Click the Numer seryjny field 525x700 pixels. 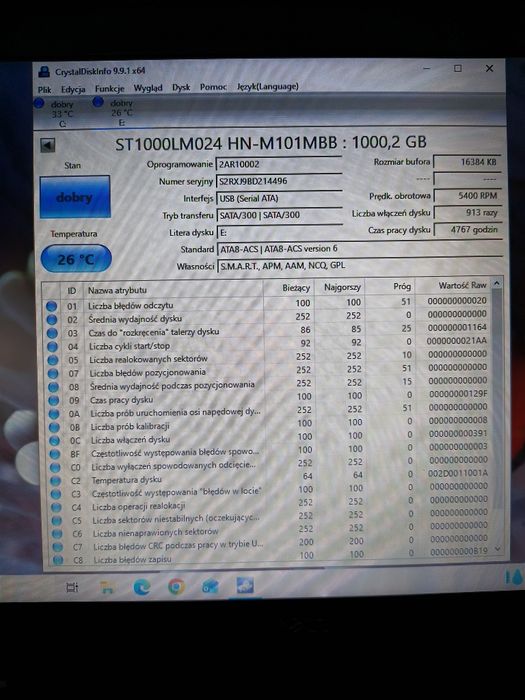pos(279,181)
